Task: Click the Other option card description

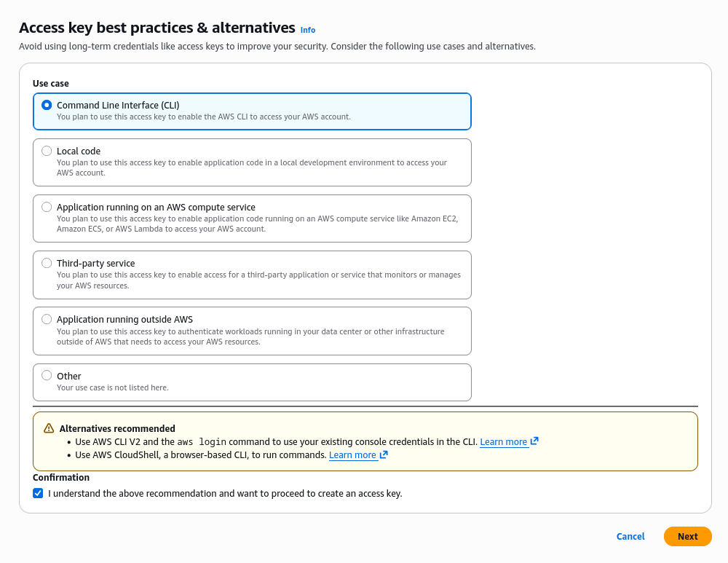Action: [x=112, y=387]
